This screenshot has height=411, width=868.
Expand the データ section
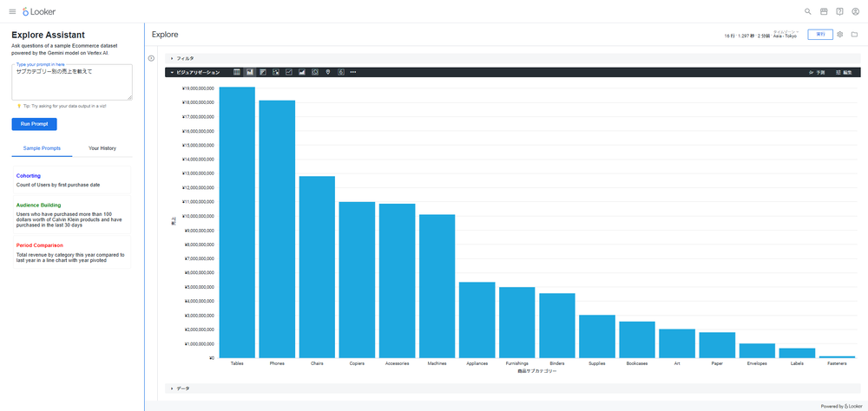click(x=513, y=388)
